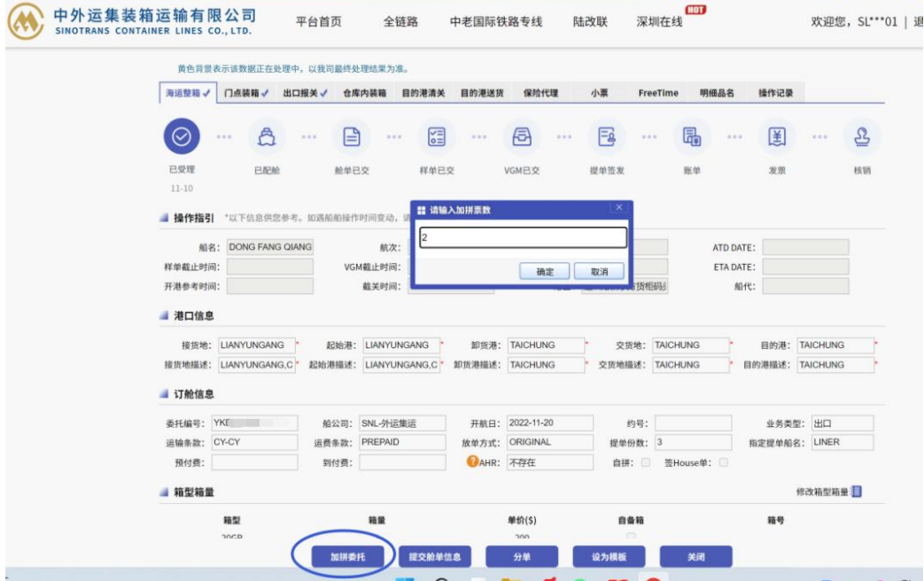Image resolution: width=924 pixels, height=581 pixels.
Task: Click the 样单已交 checklist step icon
Action: coord(437,136)
